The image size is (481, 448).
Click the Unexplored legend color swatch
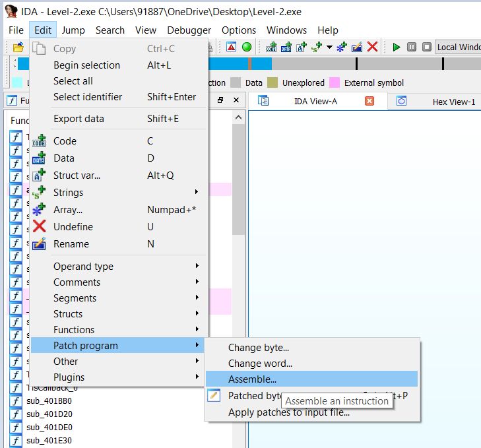coord(273,82)
